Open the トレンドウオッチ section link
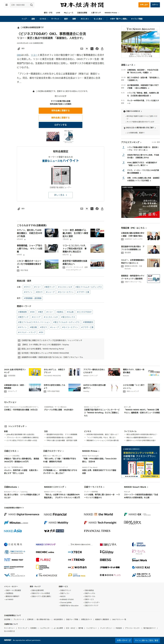Viewport: 164px width, 644px height. [x=17, y=426]
